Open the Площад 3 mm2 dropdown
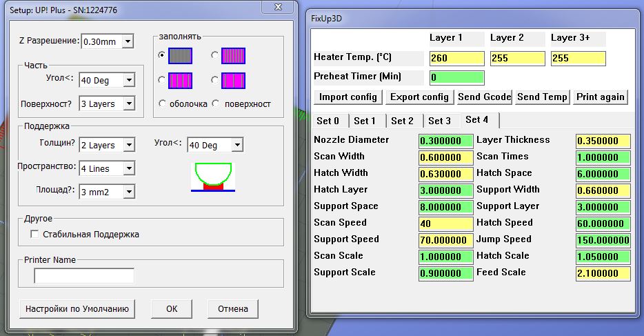 pos(129,192)
